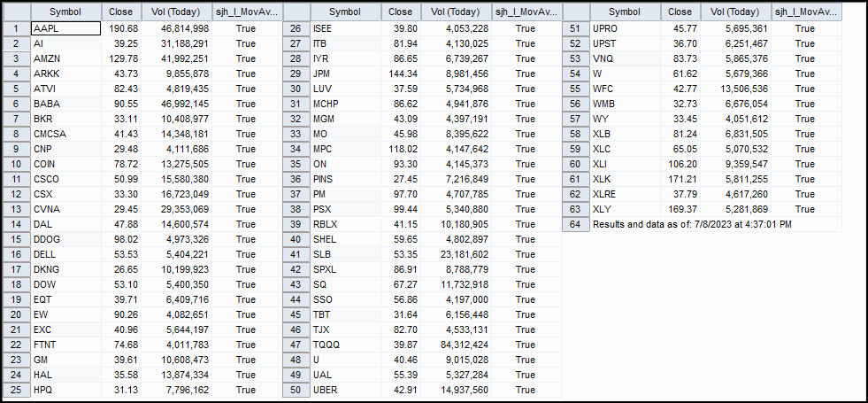Screen dimensions: 868x403
Task: Select row number 13 for CVNA
Action: 17,209
